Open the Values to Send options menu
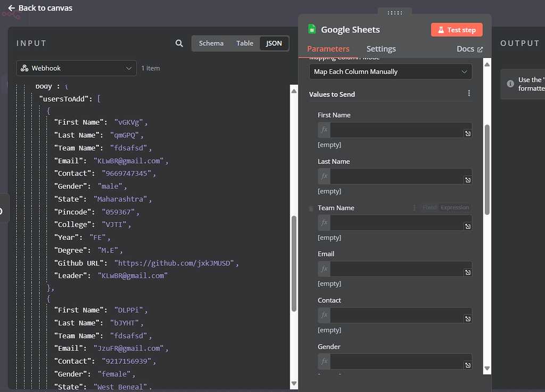 point(469,93)
